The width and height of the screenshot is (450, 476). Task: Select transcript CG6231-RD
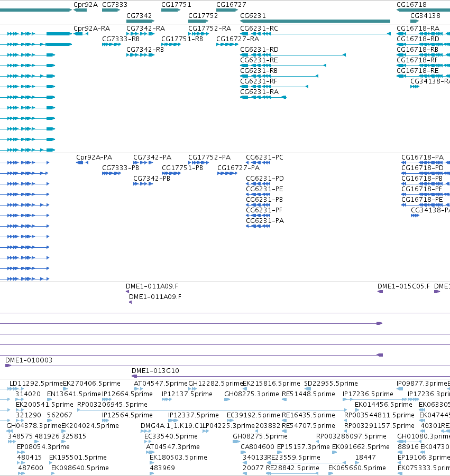point(259,50)
